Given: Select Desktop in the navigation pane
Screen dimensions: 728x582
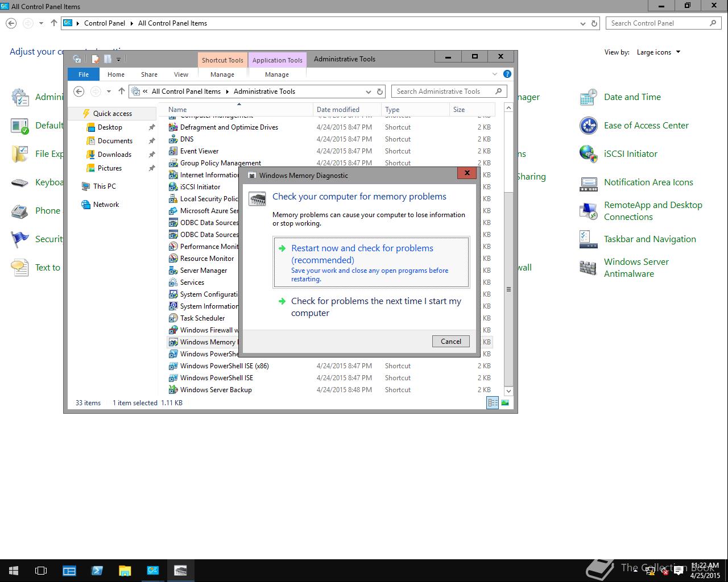Looking at the screenshot, I should point(110,127).
